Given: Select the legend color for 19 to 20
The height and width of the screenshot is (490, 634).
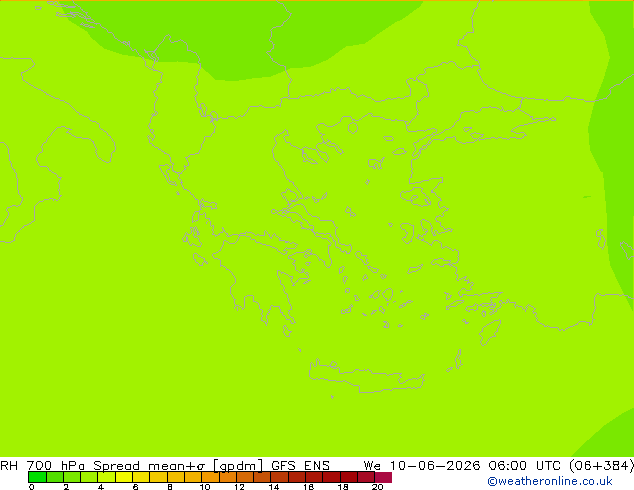Looking at the screenshot, I should tap(366, 477).
